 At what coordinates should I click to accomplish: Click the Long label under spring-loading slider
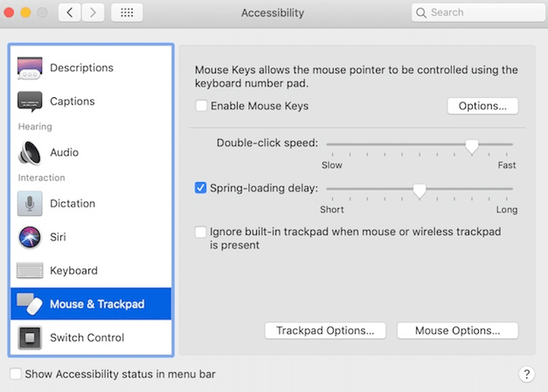[x=507, y=210]
